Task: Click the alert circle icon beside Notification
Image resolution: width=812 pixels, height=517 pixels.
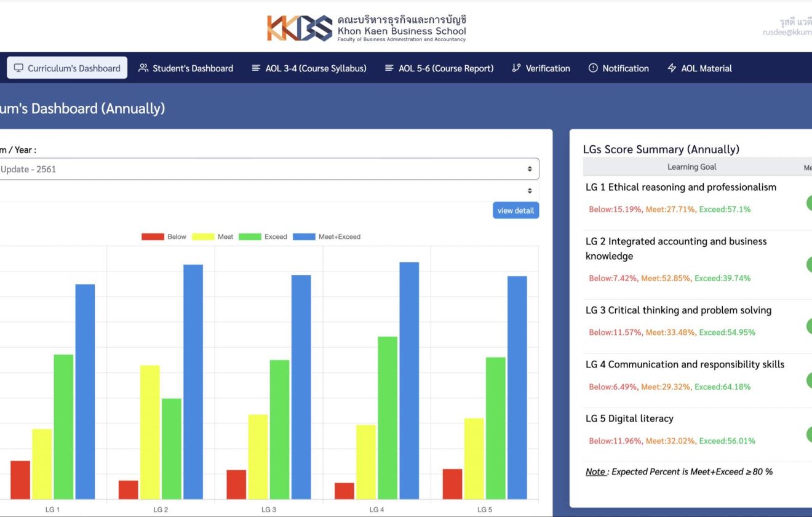Action: pos(593,68)
